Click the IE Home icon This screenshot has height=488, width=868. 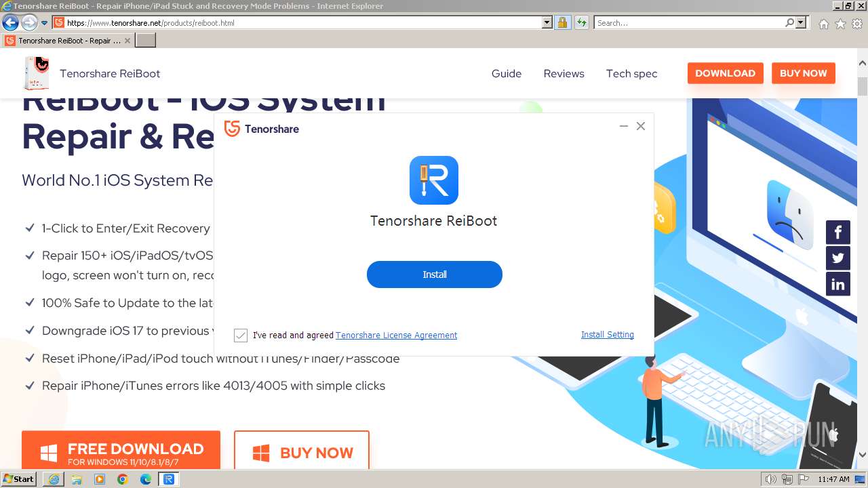pyautogui.click(x=823, y=24)
